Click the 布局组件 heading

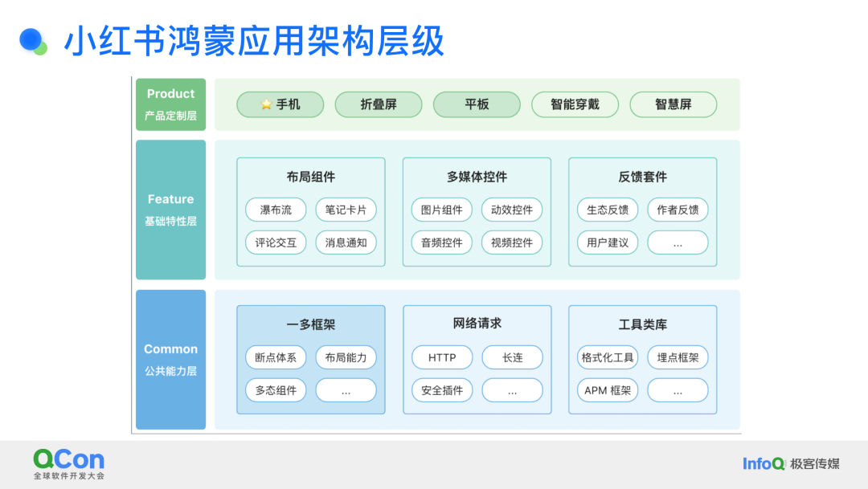(310, 177)
